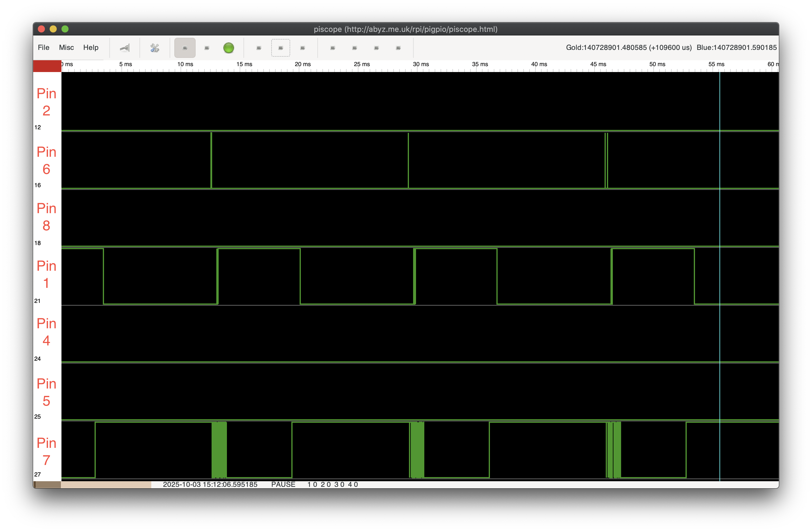The image size is (812, 532).
Task: Click the 55 ms mark on the time ruler
Action: (x=717, y=64)
